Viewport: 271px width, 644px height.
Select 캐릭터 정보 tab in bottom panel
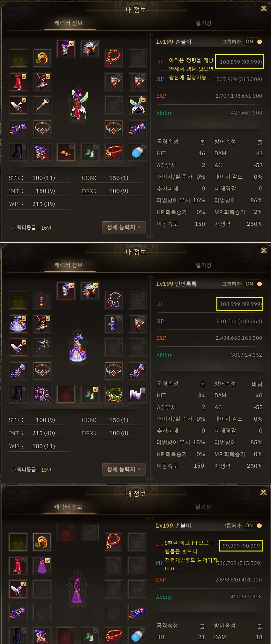[x=68, y=507]
